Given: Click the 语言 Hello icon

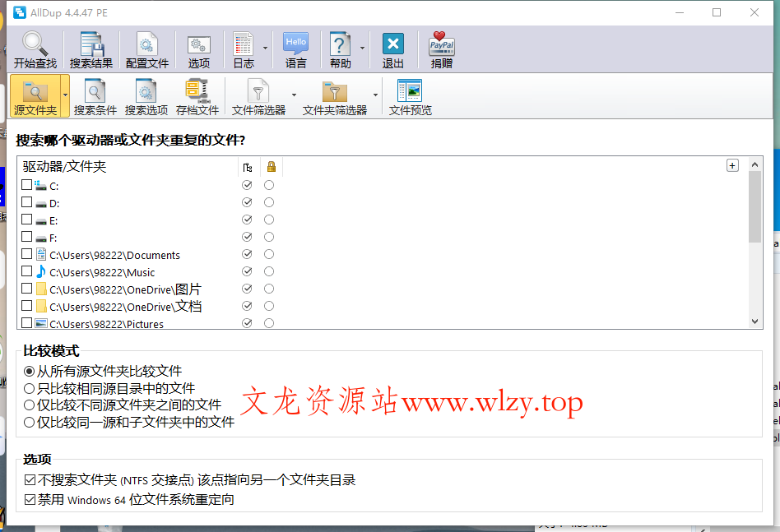Looking at the screenshot, I should tap(296, 44).
